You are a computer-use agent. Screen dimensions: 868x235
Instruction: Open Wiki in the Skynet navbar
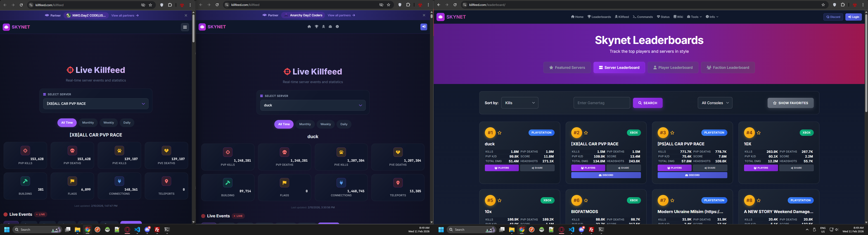678,17
